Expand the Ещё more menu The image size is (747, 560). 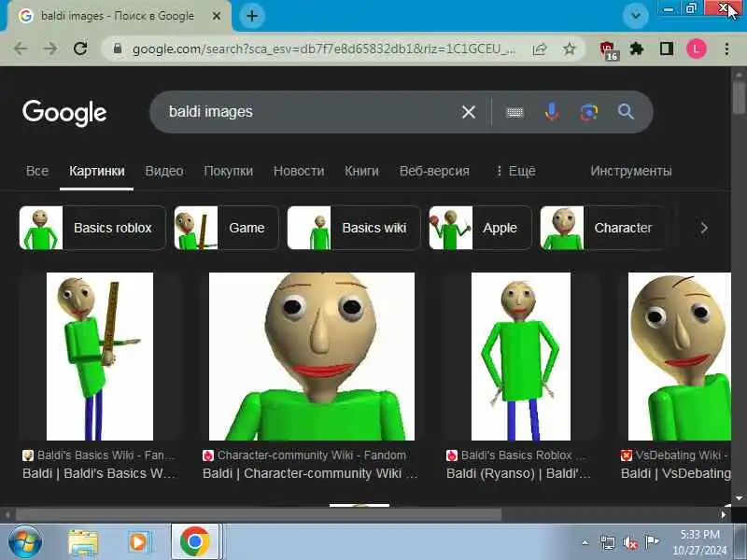coord(516,171)
